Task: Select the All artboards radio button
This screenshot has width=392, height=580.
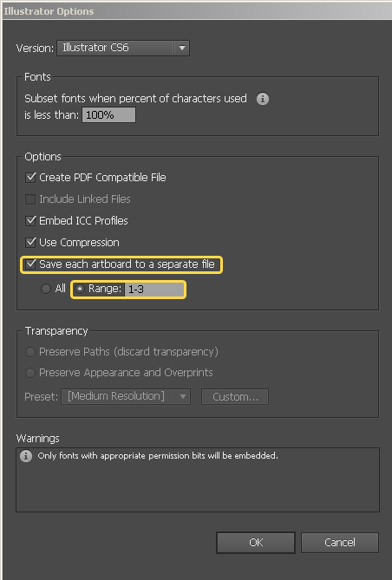Action: click(x=46, y=289)
